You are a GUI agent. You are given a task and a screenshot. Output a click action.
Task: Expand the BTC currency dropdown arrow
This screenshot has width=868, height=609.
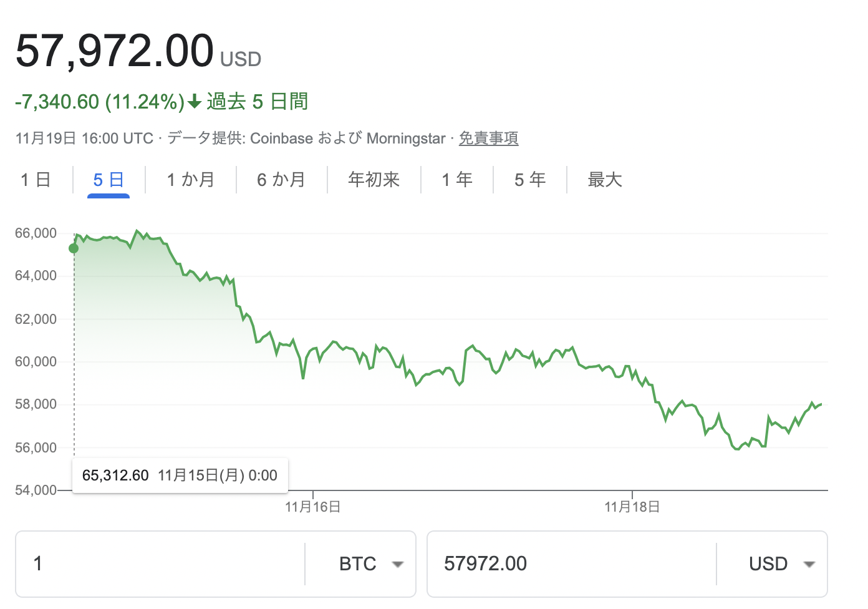(397, 564)
